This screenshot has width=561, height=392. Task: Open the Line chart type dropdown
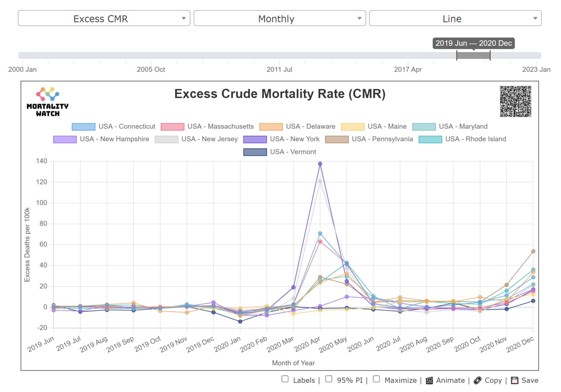click(455, 18)
